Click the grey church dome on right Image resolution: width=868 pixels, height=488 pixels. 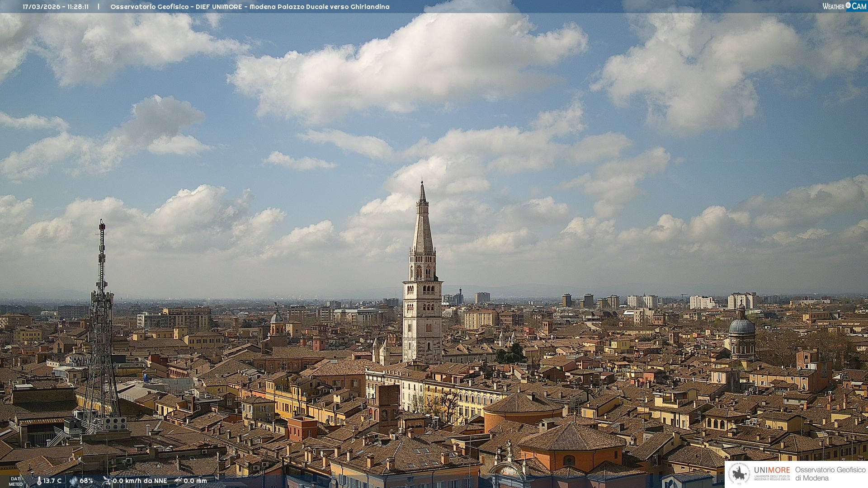click(741, 326)
